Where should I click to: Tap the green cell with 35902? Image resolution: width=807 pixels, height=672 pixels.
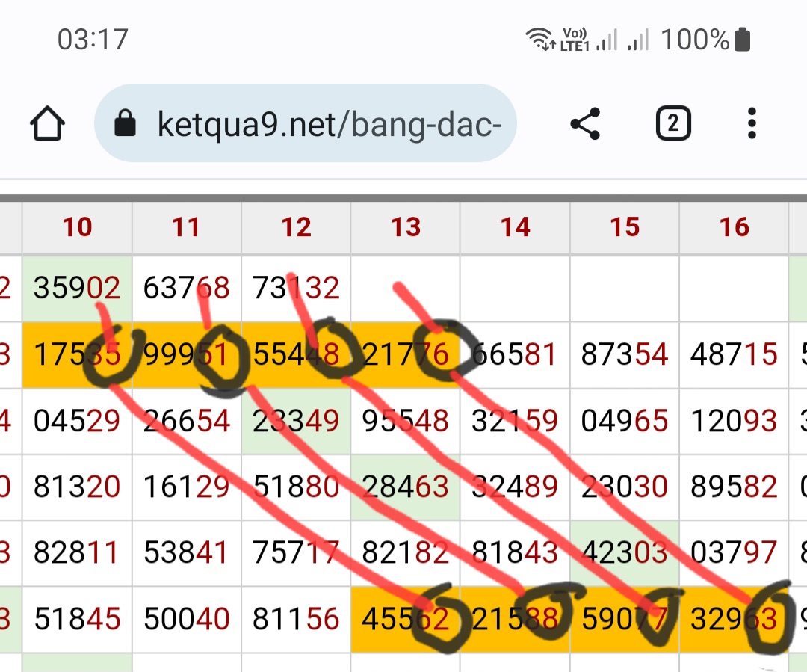click(77, 288)
